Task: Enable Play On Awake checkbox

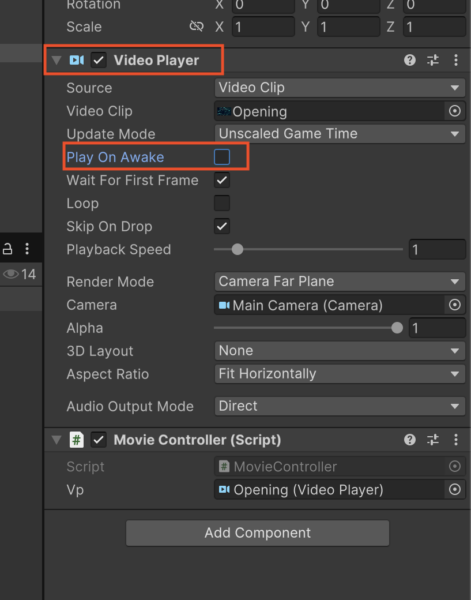Action: tap(222, 157)
